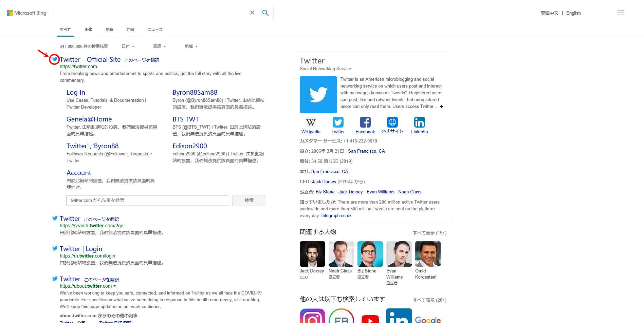Open the https://twitter.com URL link
Screen dimensions: 644x323
(x=78, y=67)
